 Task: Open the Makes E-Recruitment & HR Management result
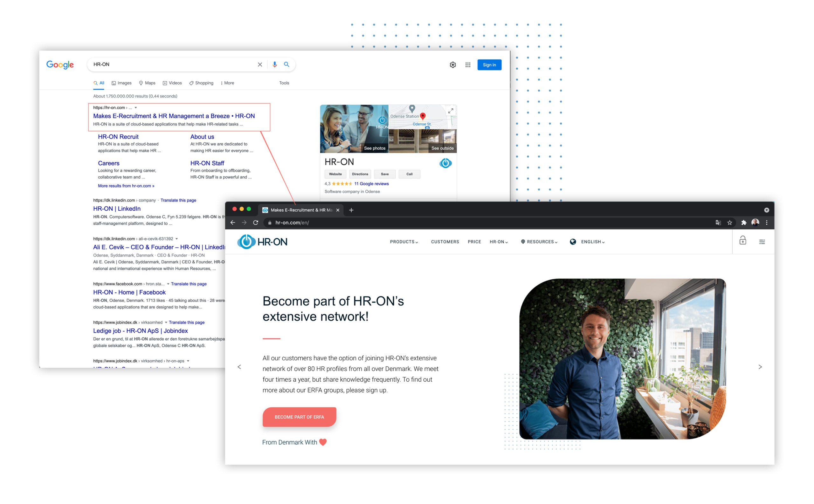[174, 116]
